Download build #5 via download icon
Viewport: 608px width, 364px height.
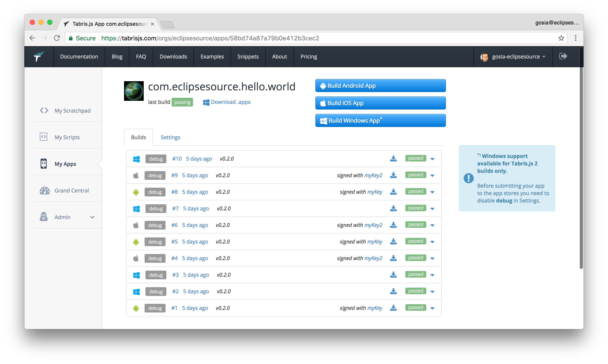tap(393, 241)
